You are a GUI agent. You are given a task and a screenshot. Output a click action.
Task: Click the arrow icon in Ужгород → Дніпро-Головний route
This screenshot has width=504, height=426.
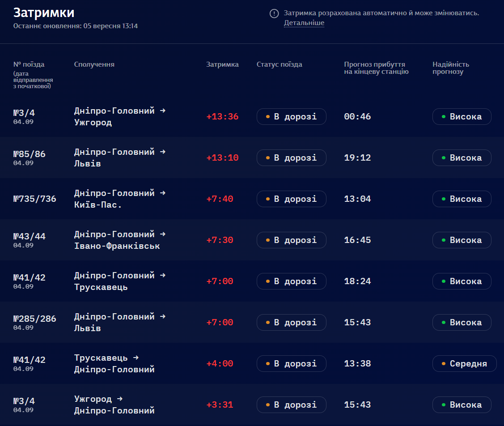[x=119, y=399]
